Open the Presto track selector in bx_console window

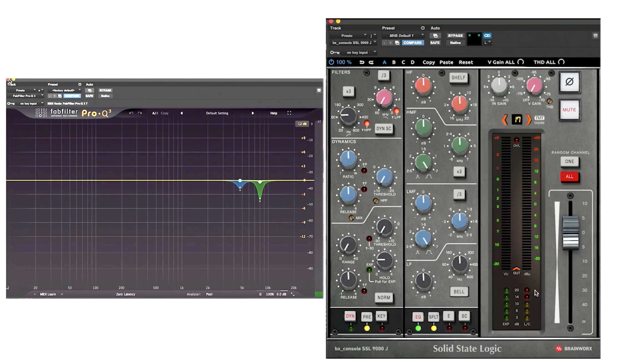pos(349,36)
